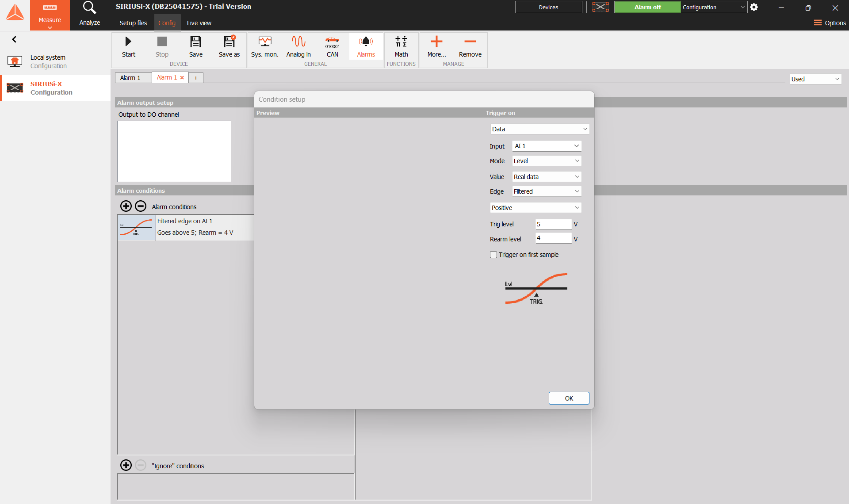Click the Remove minus icon
Image resolution: width=849 pixels, height=504 pixels.
470,42
